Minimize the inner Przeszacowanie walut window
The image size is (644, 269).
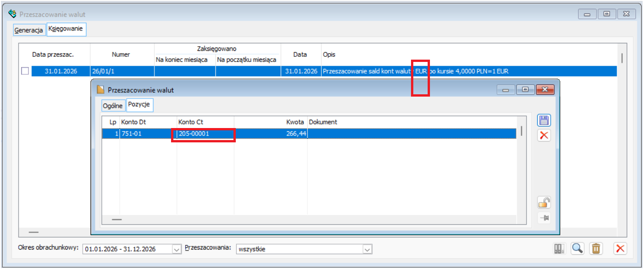505,90
